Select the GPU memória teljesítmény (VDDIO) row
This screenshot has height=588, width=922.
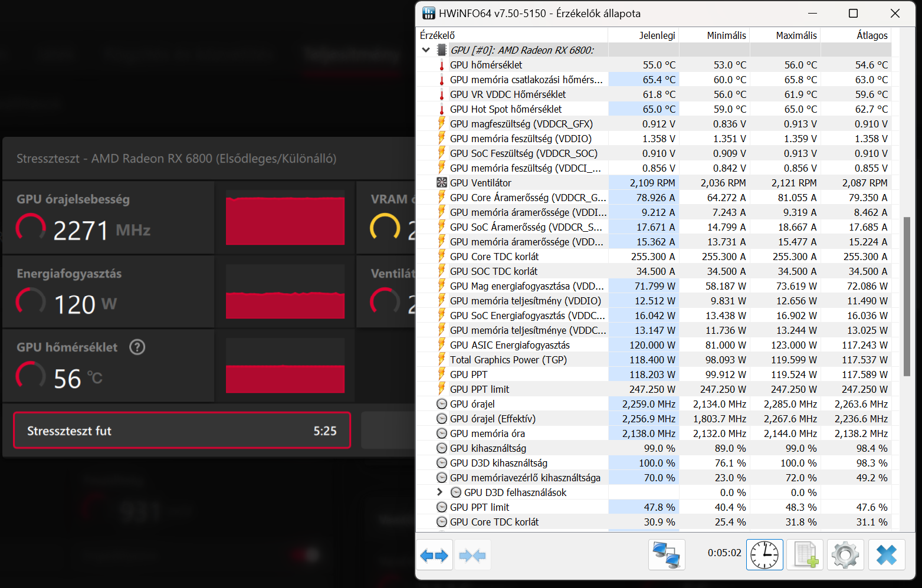(x=654, y=301)
